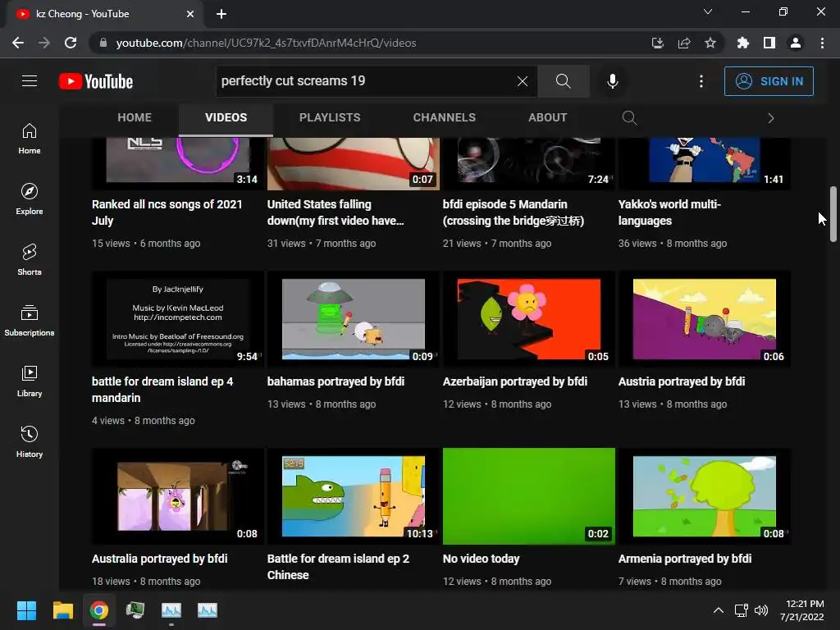
Task: Open 'Ranked all ncs songs of 2021 July'
Action: point(167,212)
